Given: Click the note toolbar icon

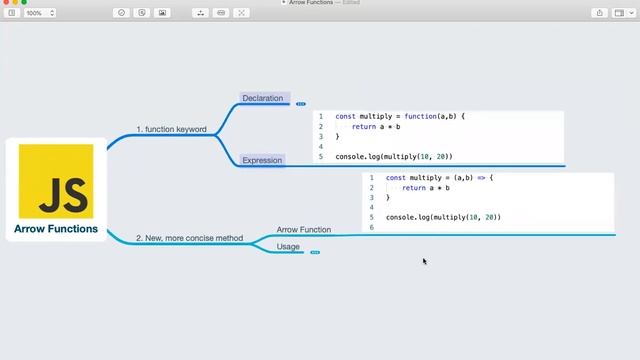Looking at the screenshot, I should click(x=142, y=13).
